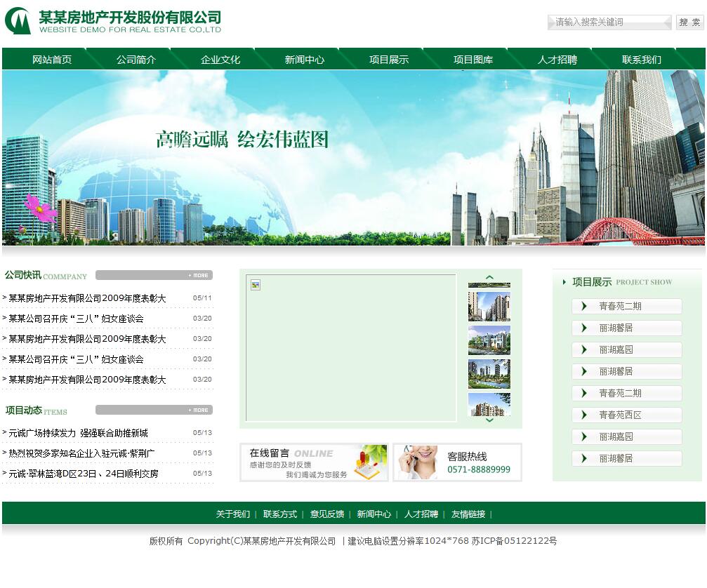Open 网站首页 in the navigation bar
Viewport: 707px width, 588px height.
(52, 60)
